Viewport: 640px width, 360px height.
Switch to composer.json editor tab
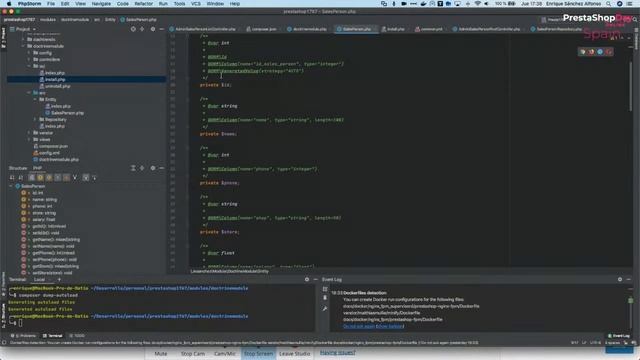point(261,29)
